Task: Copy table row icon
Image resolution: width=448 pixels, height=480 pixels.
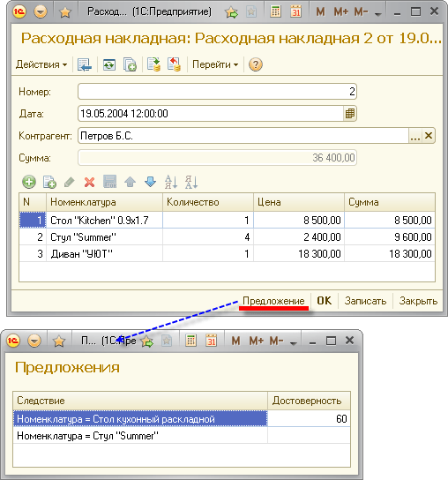Action: pyautogui.click(x=49, y=182)
